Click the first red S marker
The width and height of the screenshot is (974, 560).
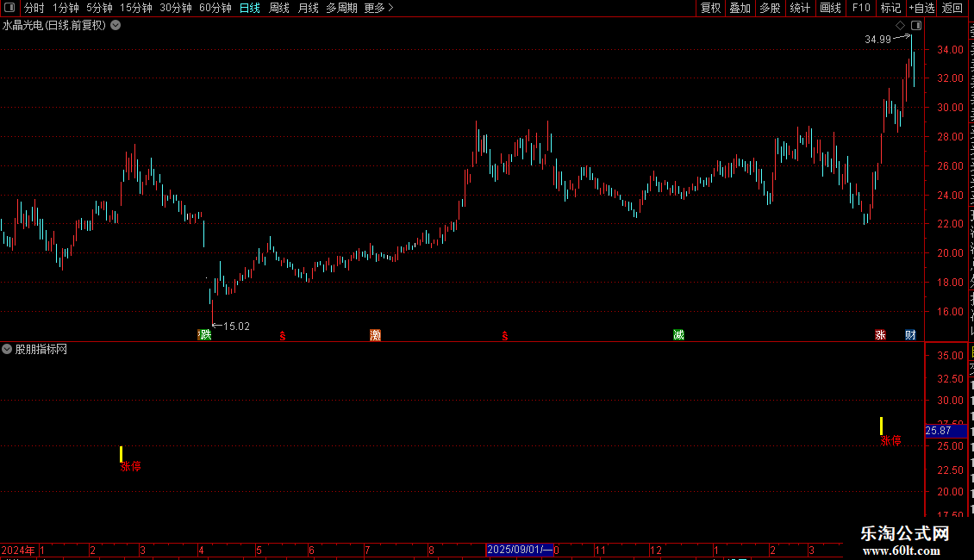pos(283,336)
